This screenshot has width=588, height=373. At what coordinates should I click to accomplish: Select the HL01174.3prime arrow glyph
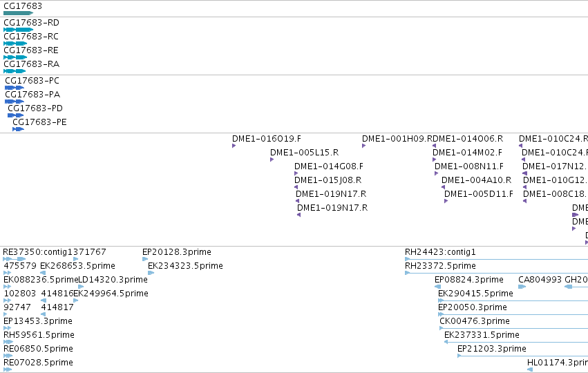click(530, 370)
